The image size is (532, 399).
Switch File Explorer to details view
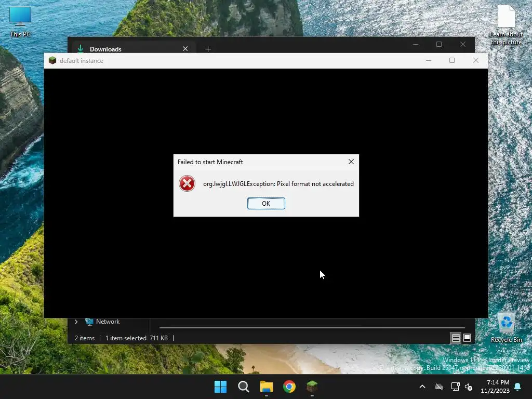[x=456, y=338]
